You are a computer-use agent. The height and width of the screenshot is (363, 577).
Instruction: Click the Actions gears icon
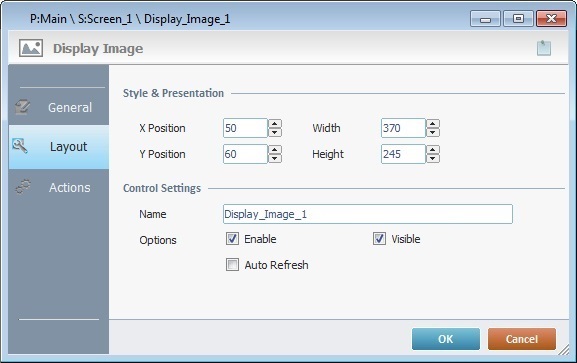23,187
